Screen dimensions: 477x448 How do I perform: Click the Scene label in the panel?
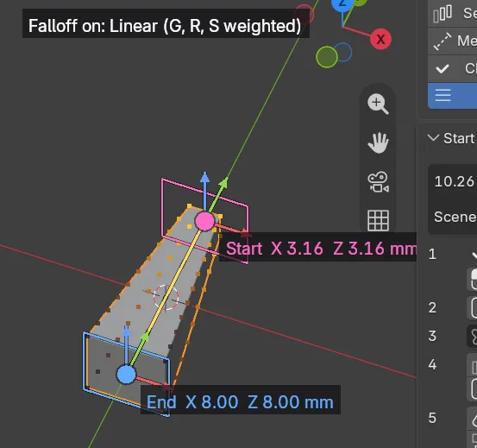coord(455,217)
